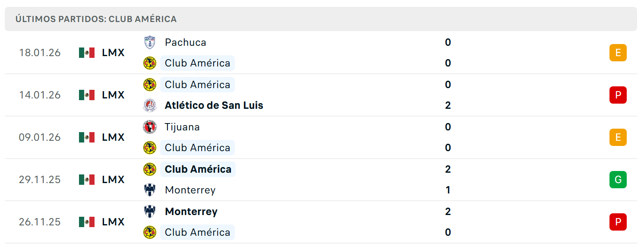Click the Monterrey crest in the 26.11.25 match
This screenshot has height=250, width=644.
tap(150, 212)
